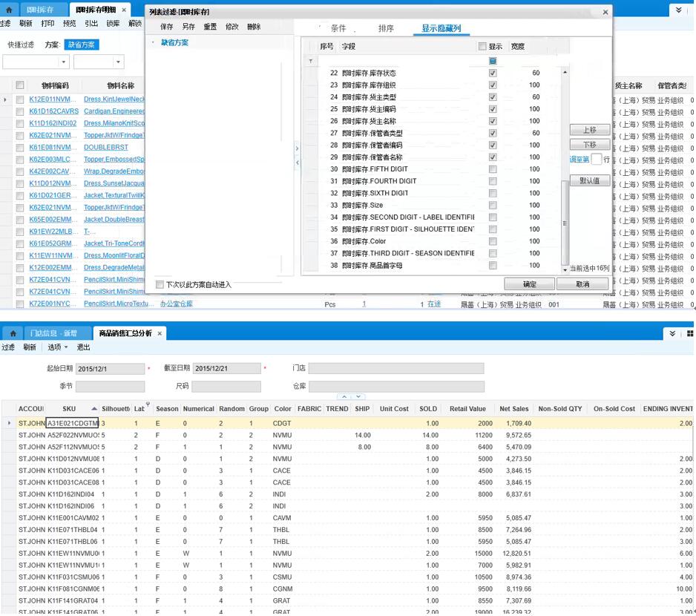Switch to 即时库存 tab in top window

[39, 10]
